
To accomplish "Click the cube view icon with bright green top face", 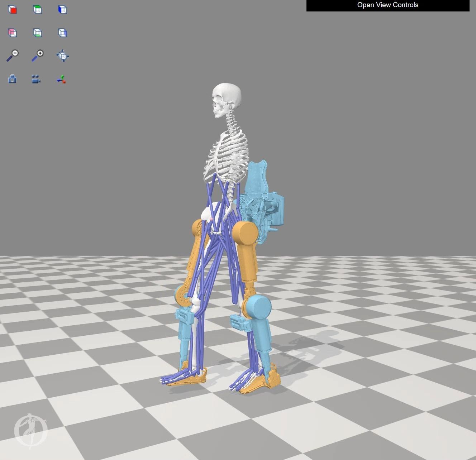I will [37, 10].
